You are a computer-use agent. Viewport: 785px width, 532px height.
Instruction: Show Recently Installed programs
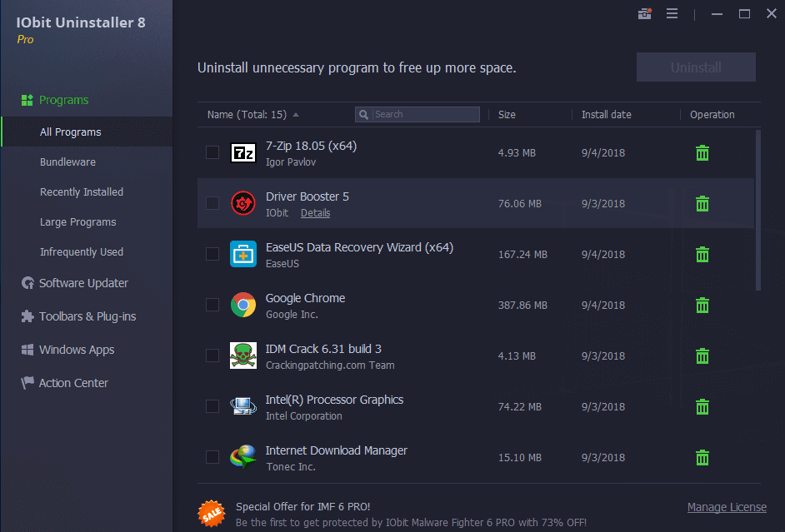(x=82, y=192)
